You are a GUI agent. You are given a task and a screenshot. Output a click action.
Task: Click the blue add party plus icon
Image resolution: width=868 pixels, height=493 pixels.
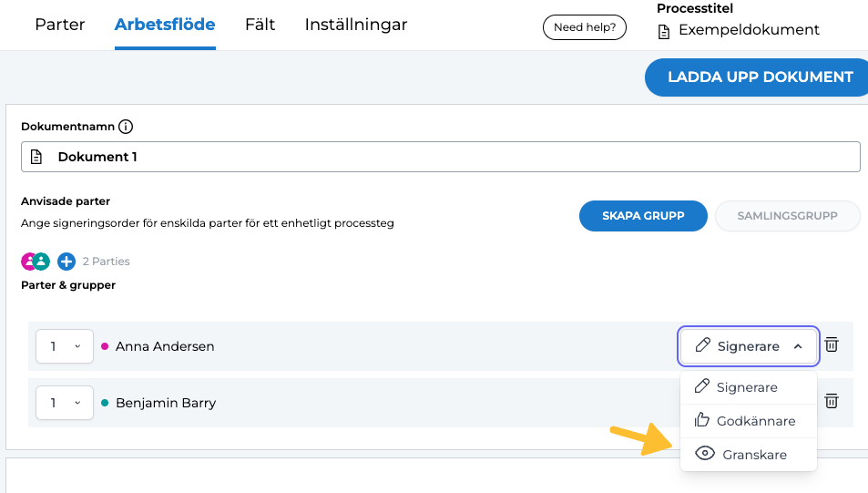(66, 262)
